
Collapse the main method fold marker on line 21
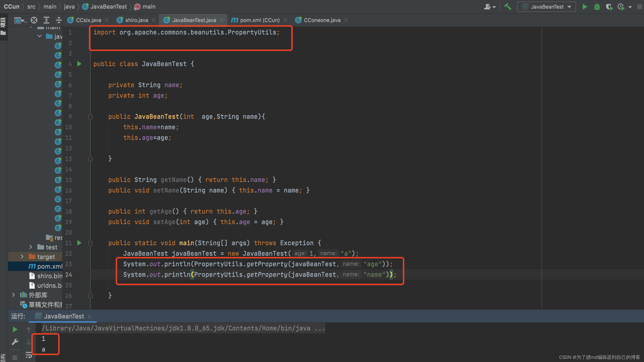(90, 243)
